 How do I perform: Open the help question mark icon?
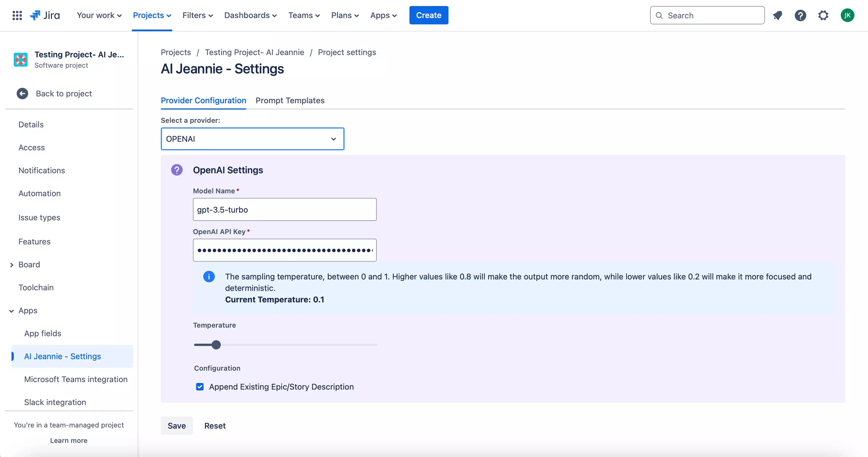click(x=800, y=15)
